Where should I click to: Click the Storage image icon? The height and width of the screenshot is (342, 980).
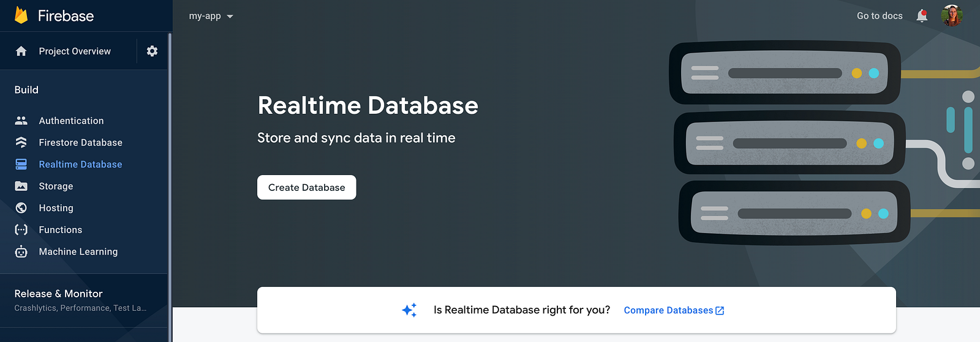tap(21, 186)
